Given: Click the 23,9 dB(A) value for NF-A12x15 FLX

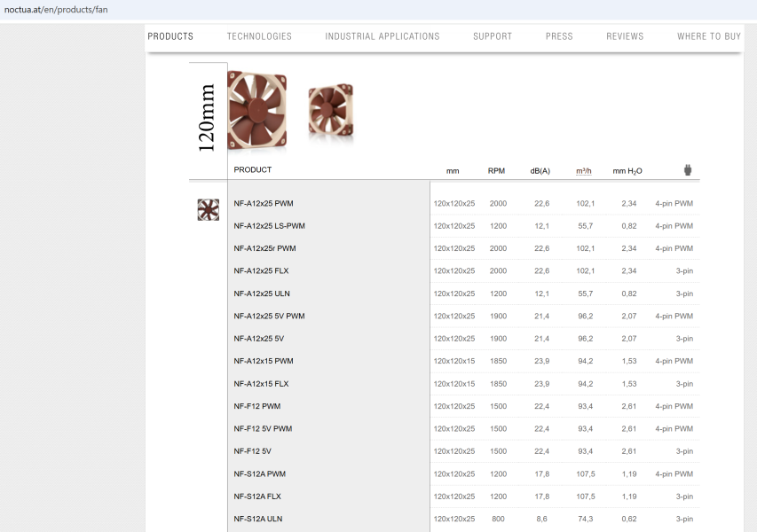Looking at the screenshot, I should tap(541, 384).
